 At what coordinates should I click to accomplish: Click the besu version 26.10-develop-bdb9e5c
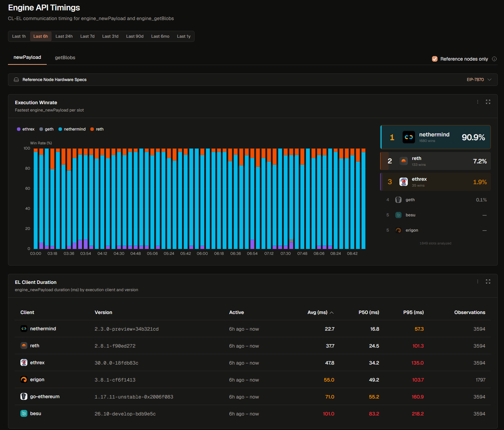click(x=125, y=414)
